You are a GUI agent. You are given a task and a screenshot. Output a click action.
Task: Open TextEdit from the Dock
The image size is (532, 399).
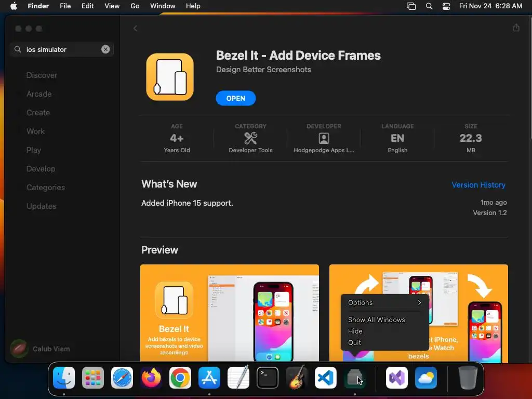point(238,378)
